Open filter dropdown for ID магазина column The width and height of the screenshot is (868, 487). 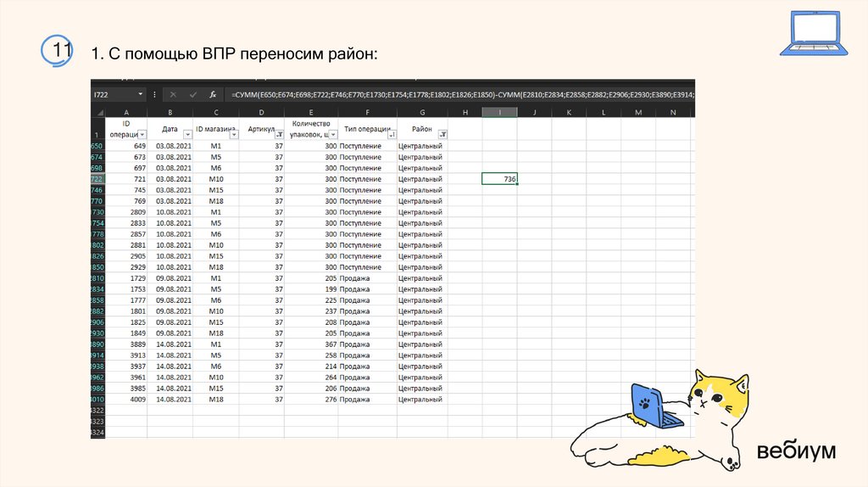click(234, 135)
